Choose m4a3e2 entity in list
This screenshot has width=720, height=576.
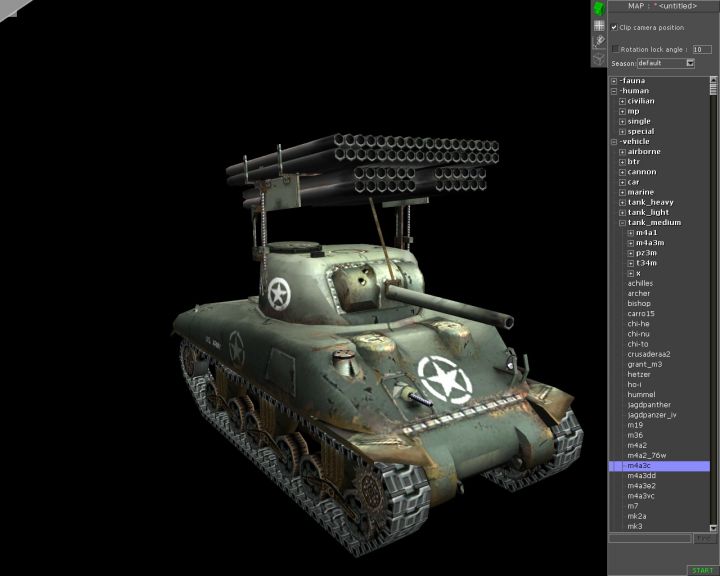tap(642, 486)
